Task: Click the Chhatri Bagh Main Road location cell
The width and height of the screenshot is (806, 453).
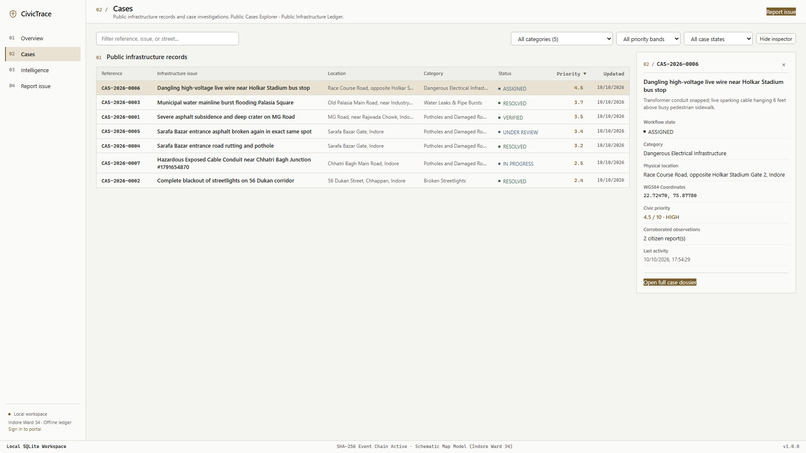Action: pos(363,164)
